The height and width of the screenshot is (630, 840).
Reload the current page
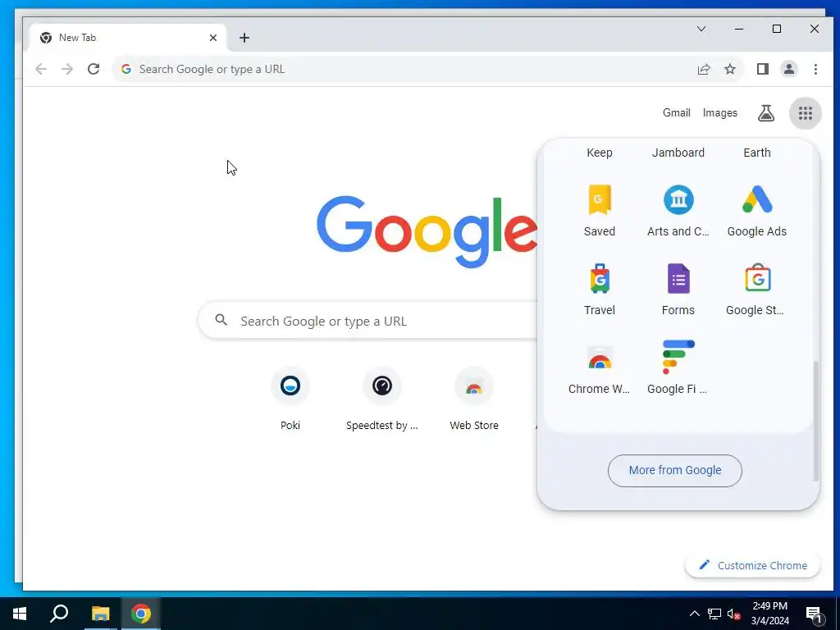(x=94, y=69)
